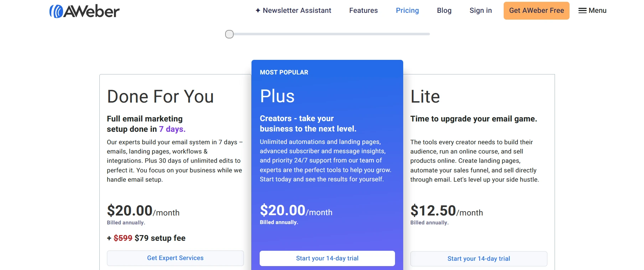The height and width of the screenshot is (270, 644).
Task: Click the crossed-out $599 setup fee
Action: [x=123, y=238]
